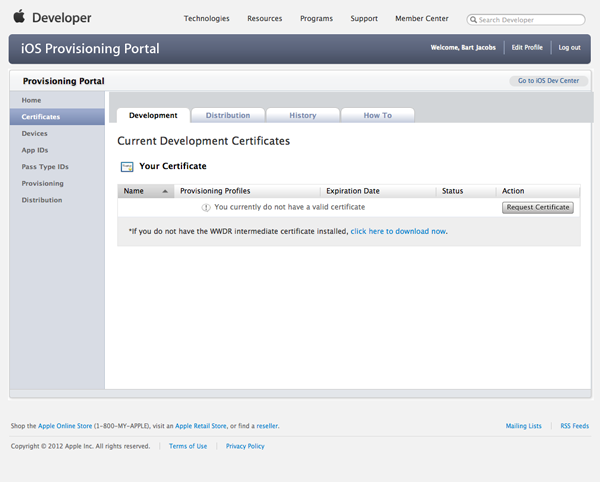600x482 pixels.
Task: Click the Action column header
Action: point(538,191)
